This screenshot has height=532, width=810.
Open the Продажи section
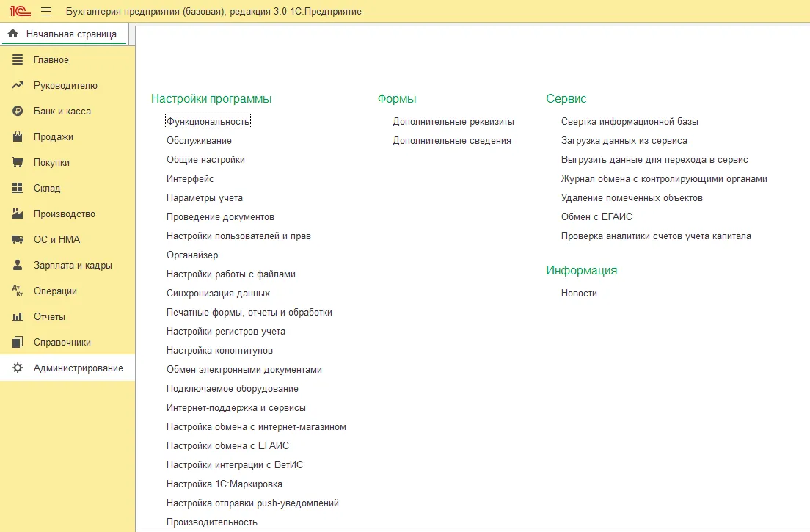click(54, 137)
